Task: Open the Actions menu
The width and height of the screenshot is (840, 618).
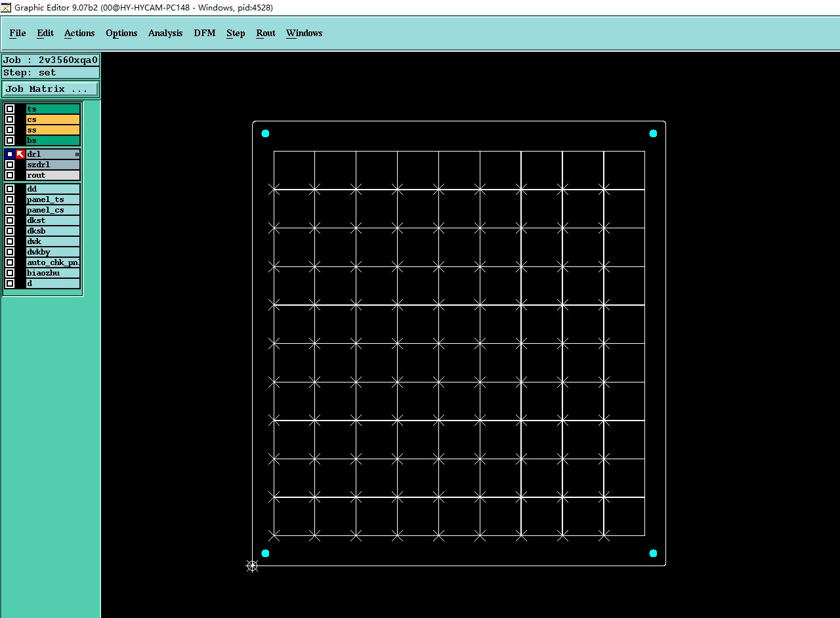Action: [79, 33]
